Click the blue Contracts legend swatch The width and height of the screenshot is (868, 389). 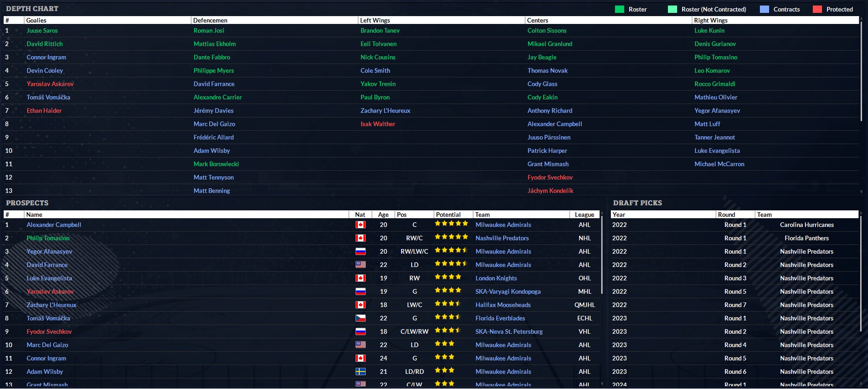coord(764,9)
